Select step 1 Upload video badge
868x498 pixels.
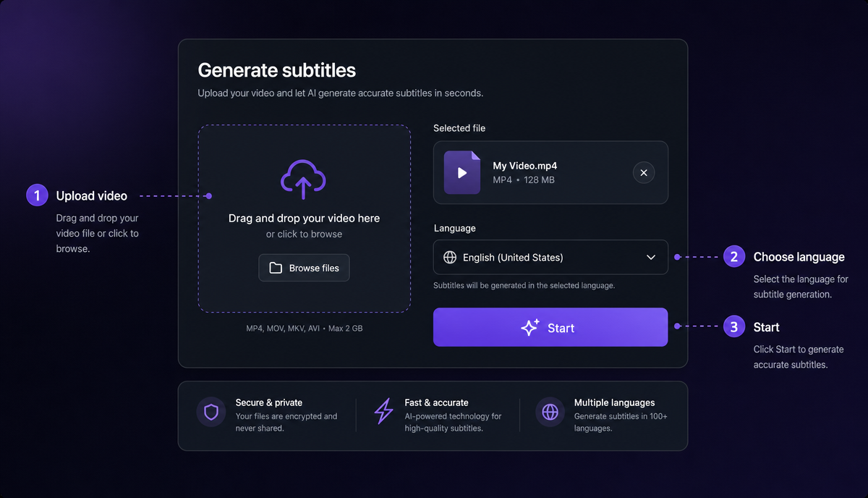point(37,195)
